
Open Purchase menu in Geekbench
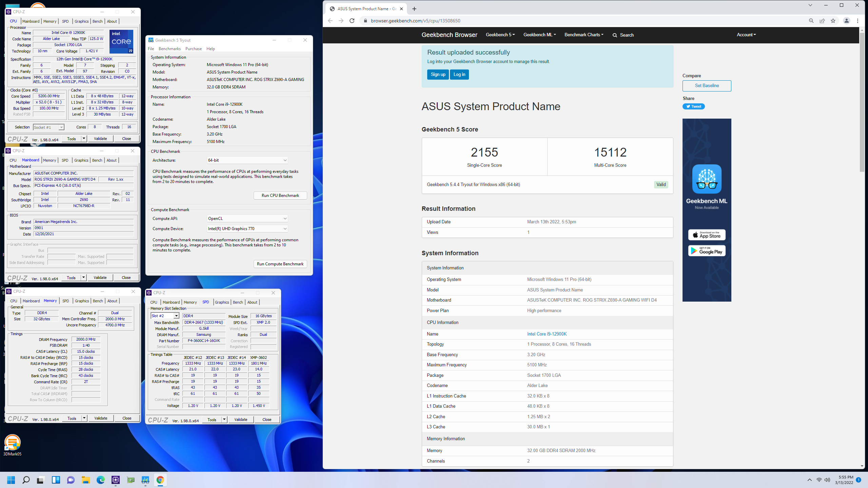point(194,49)
